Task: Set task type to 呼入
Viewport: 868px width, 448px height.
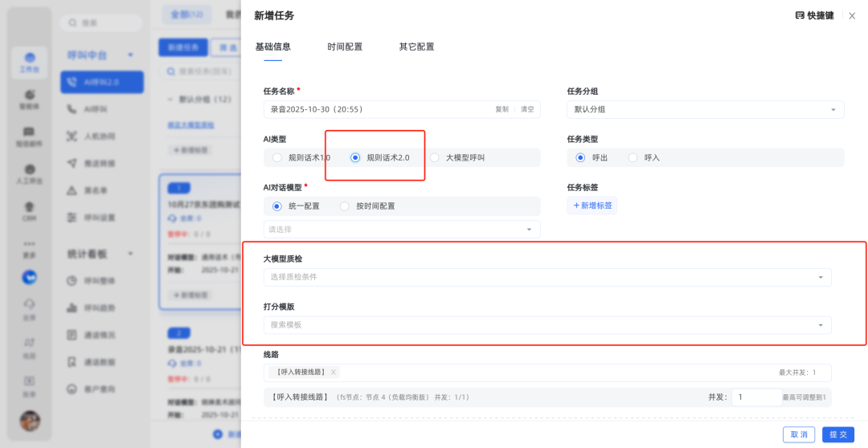Action: coord(633,158)
